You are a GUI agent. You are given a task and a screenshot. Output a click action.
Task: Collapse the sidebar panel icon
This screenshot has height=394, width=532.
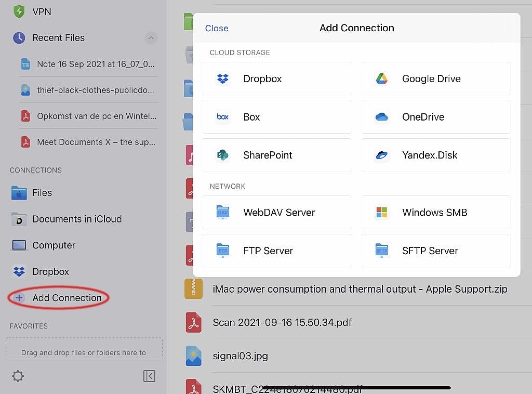(149, 376)
